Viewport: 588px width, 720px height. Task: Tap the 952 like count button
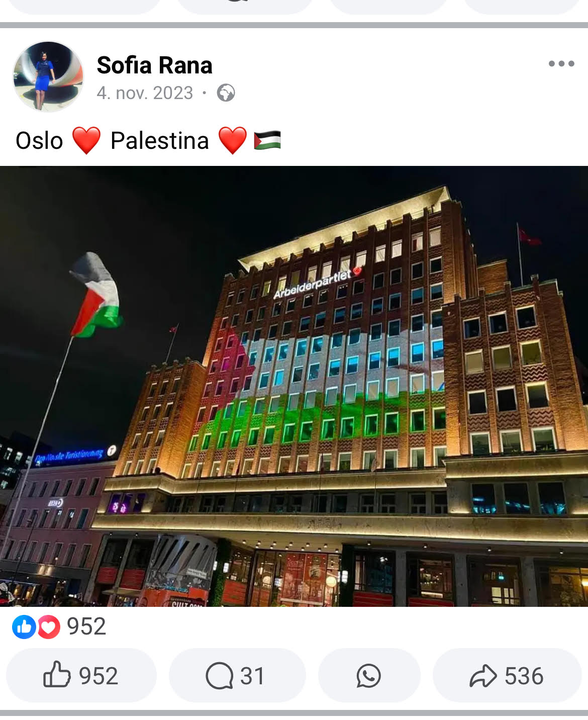pyautogui.click(x=81, y=675)
